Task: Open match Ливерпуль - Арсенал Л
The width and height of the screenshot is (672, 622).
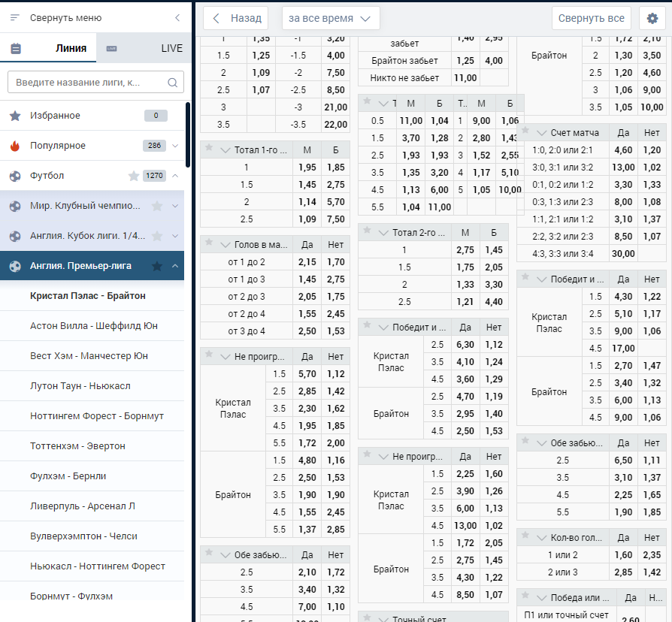Action: point(92,506)
